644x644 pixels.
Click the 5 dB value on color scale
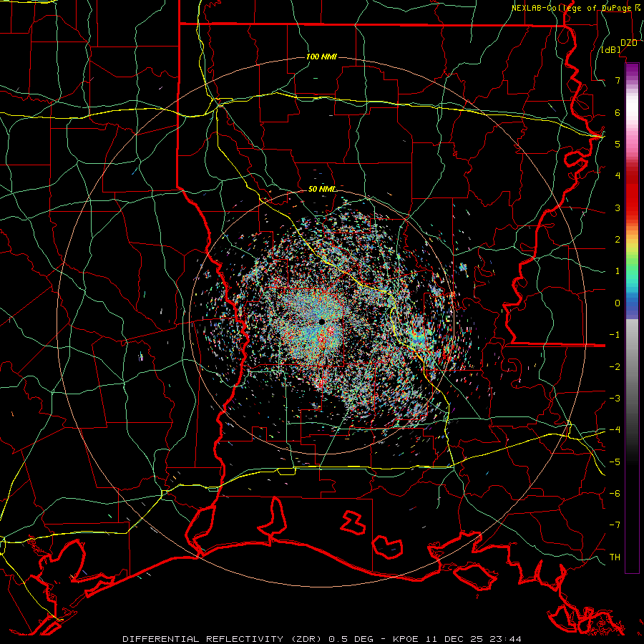[618, 144]
